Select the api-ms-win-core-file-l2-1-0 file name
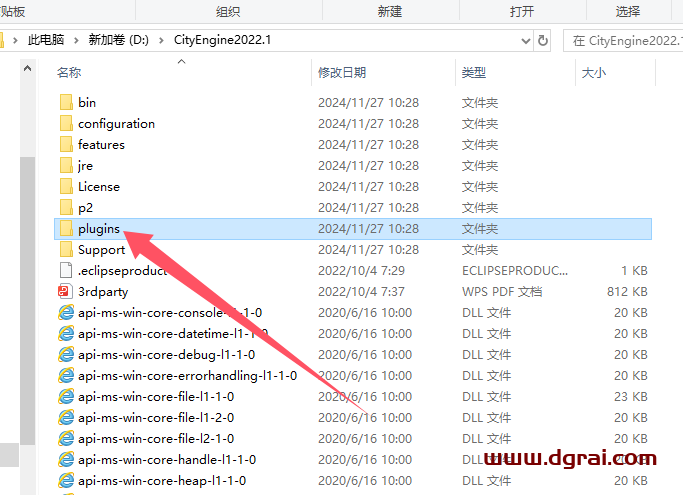The width and height of the screenshot is (683, 495). click(x=156, y=439)
